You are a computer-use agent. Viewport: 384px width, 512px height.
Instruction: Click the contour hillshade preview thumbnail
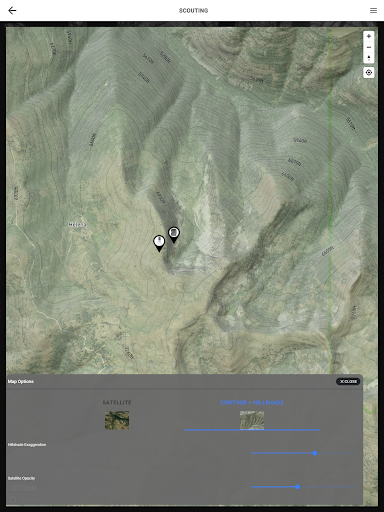click(252, 420)
